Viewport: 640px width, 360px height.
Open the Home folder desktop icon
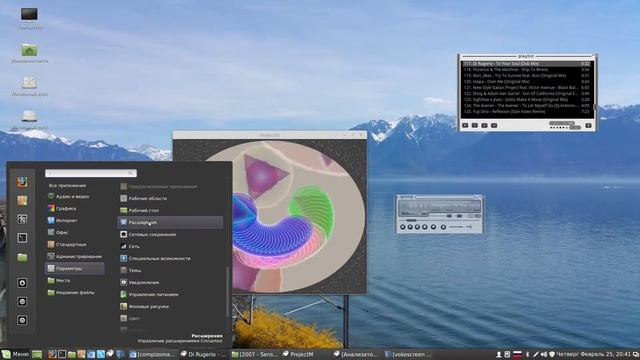coord(29,53)
